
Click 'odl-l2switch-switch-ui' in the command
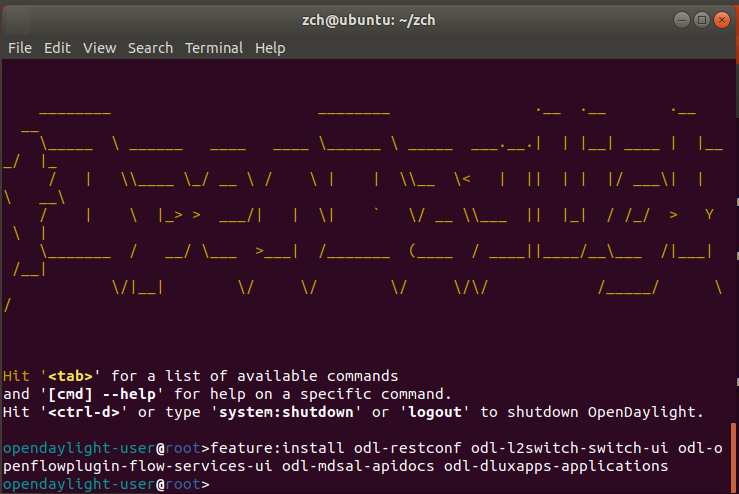(x=569, y=448)
